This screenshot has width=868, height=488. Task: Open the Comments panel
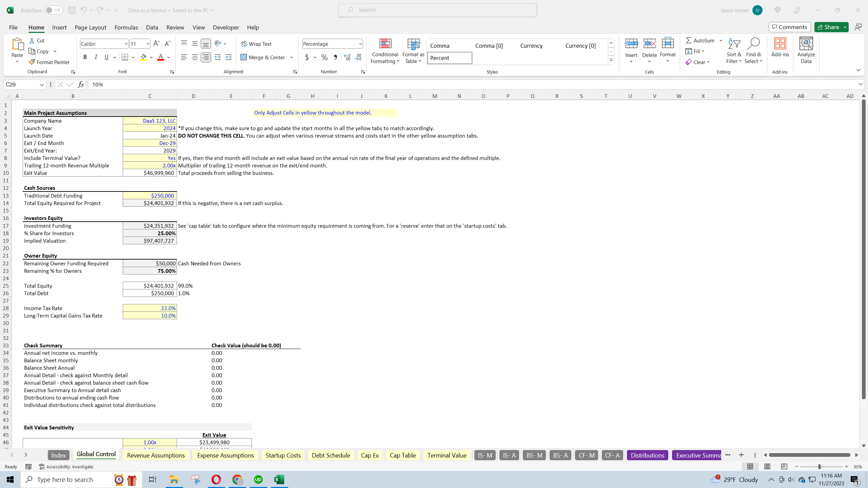click(x=789, y=27)
